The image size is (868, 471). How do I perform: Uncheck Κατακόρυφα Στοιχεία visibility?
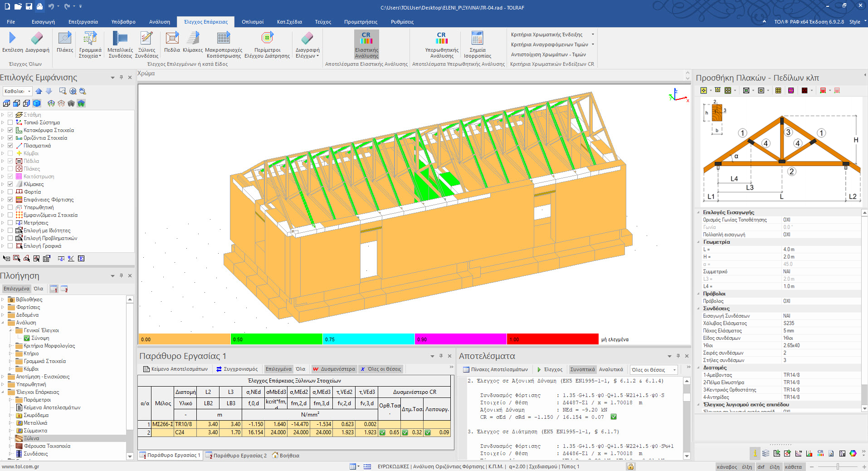coord(10,130)
